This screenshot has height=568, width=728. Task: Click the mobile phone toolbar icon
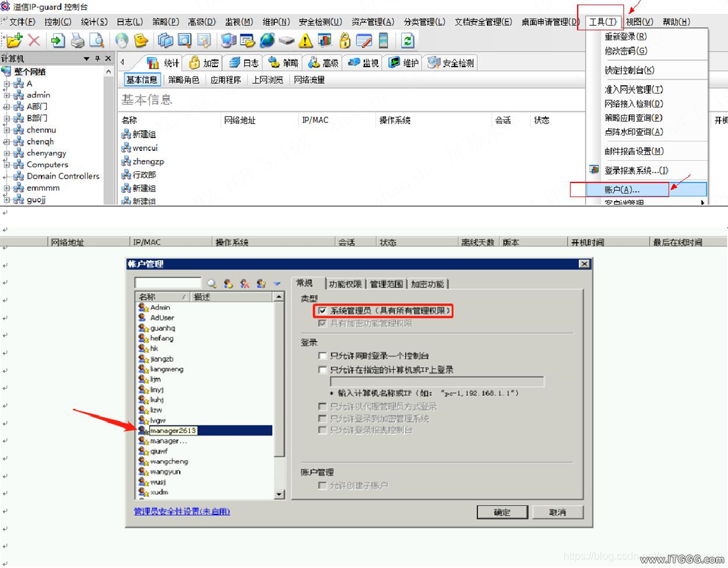383,41
